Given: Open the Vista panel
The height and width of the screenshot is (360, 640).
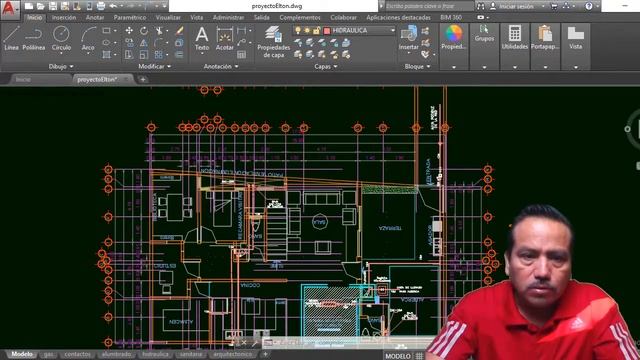Looking at the screenshot, I should click(x=576, y=38).
